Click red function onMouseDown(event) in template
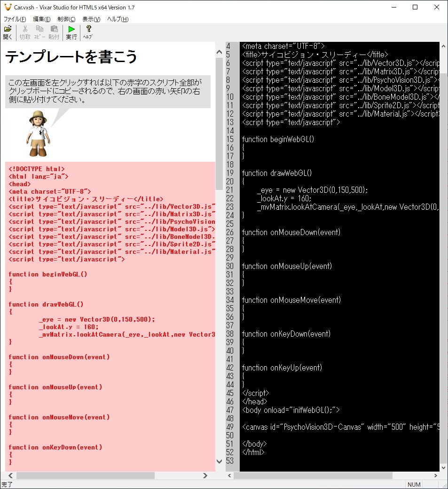The image size is (448, 489). [59, 357]
